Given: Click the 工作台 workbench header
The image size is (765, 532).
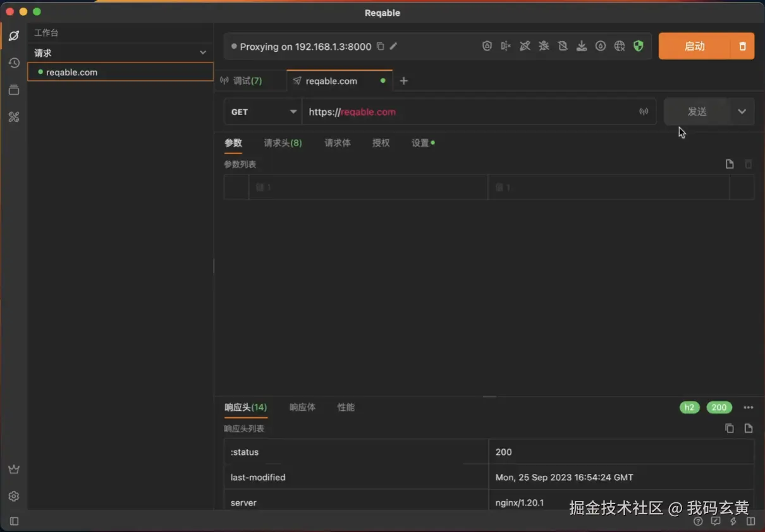Looking at the screenshot, I should [x=46, y=33].
